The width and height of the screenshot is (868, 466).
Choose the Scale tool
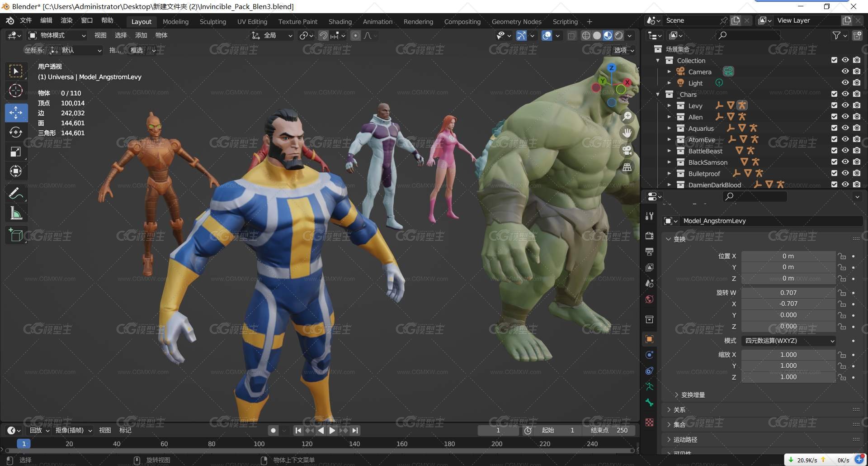click(x=16, y=152)
